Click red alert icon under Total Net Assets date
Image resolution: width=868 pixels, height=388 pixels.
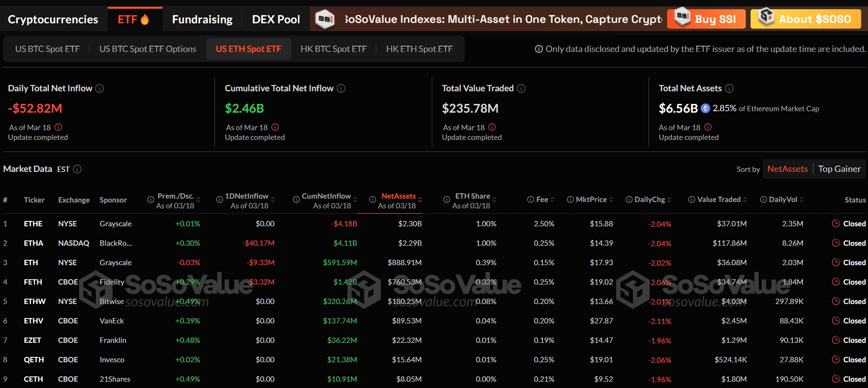click(708, 127)
